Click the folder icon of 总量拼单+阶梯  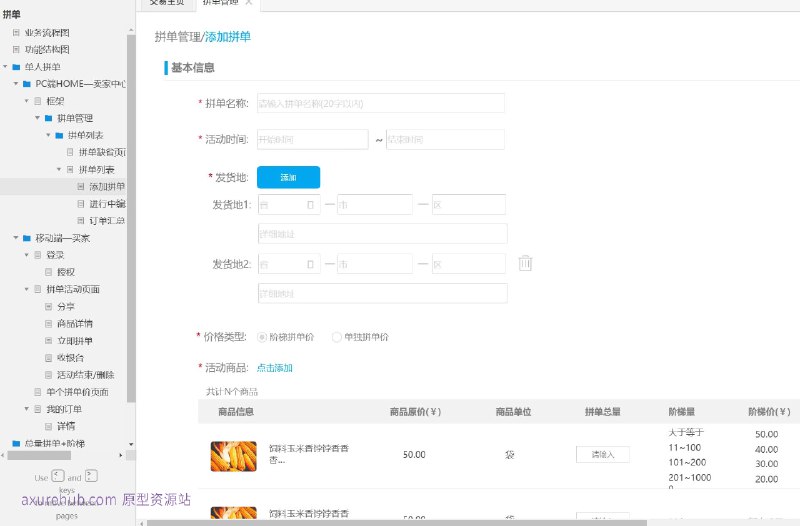click(16, 443)
